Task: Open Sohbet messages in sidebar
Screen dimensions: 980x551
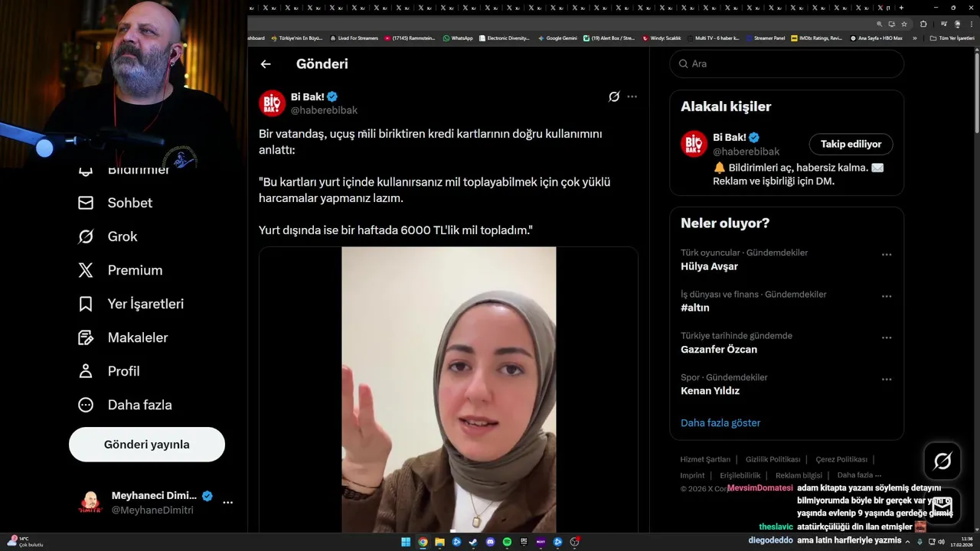Action: coord(116,203)
